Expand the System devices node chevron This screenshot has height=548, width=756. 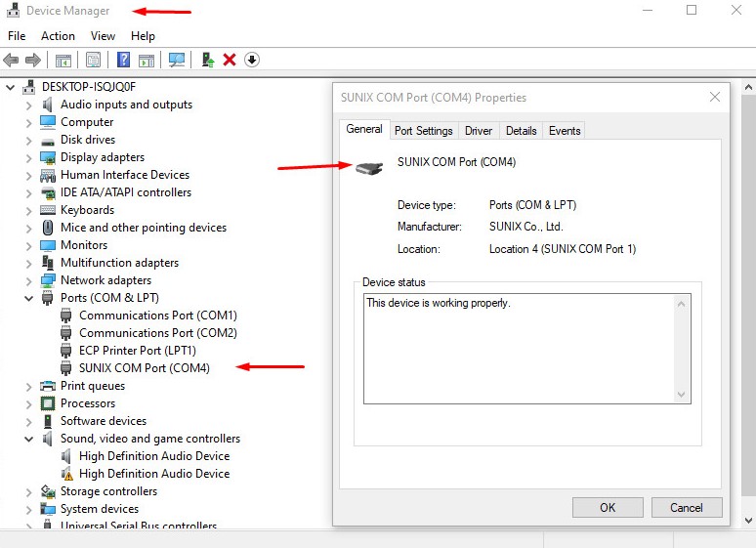pyautogui.click(x=29, y=510)
